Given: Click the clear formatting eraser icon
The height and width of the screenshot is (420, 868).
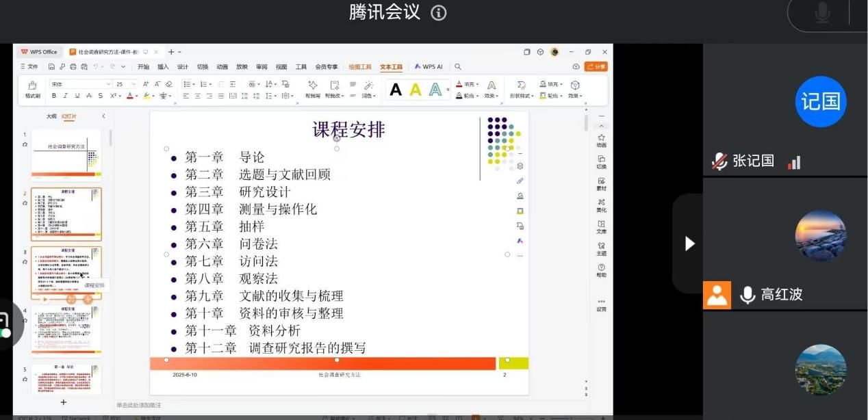Looking at the screenshot, I should [x=169, y=84].
